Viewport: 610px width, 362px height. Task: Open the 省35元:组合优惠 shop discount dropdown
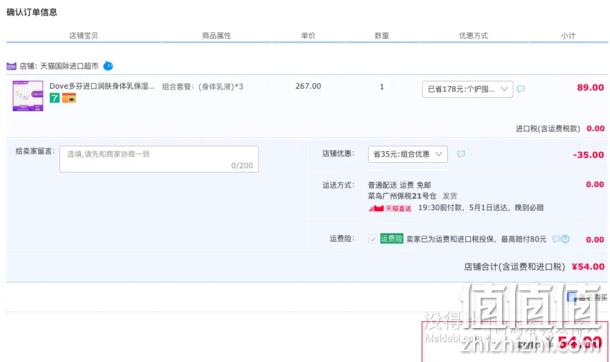408,154
